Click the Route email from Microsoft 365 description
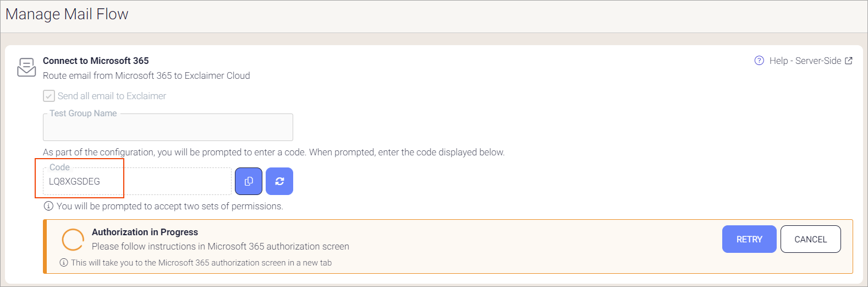The width and height of the screenshot is (868, 287). tap(146, 75)
